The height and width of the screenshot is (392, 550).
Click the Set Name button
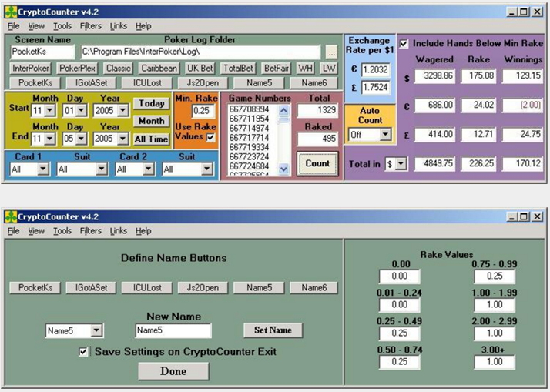pos(273,330)
